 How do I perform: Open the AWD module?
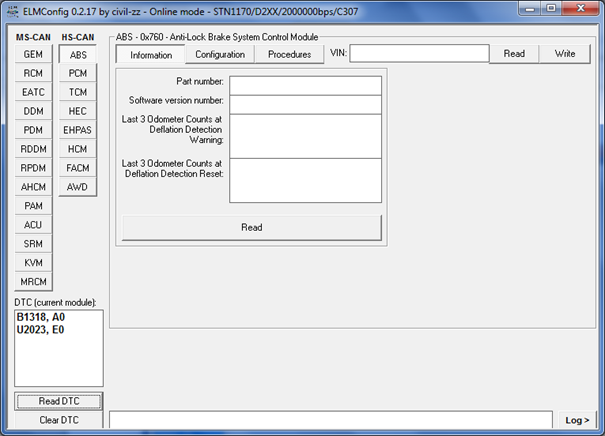[x=78, y=187]
